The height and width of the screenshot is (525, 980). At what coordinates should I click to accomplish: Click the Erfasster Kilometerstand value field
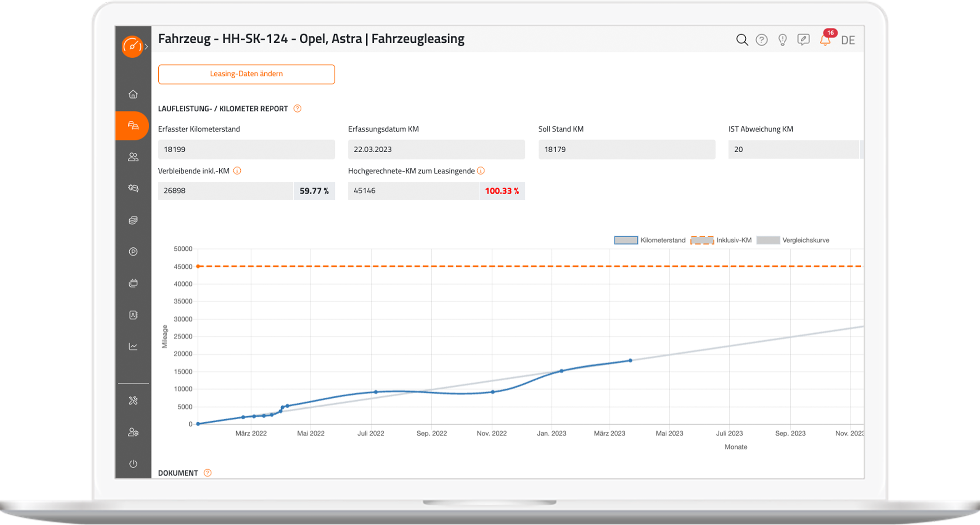click(246, 149)
